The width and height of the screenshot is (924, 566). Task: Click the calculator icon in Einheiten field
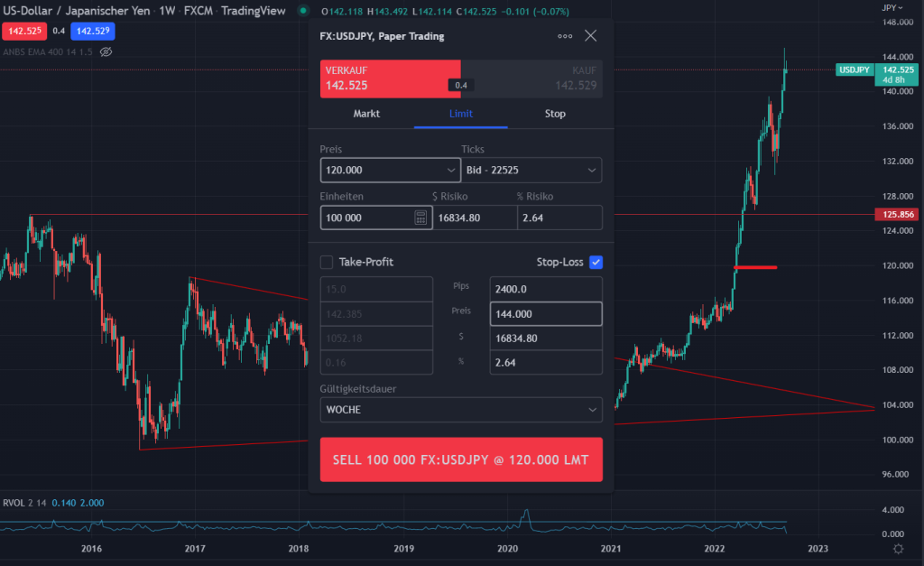[x=420, y=218]
